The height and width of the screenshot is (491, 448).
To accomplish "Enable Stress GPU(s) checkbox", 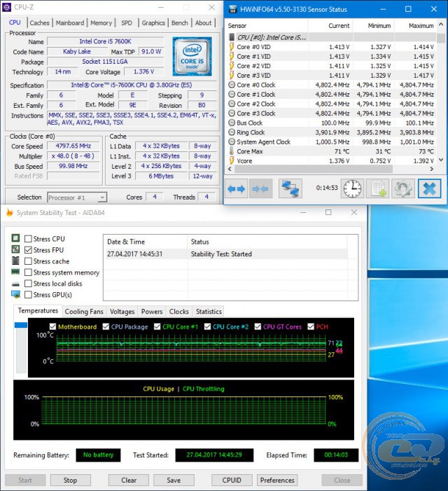I will coord(28,295).
